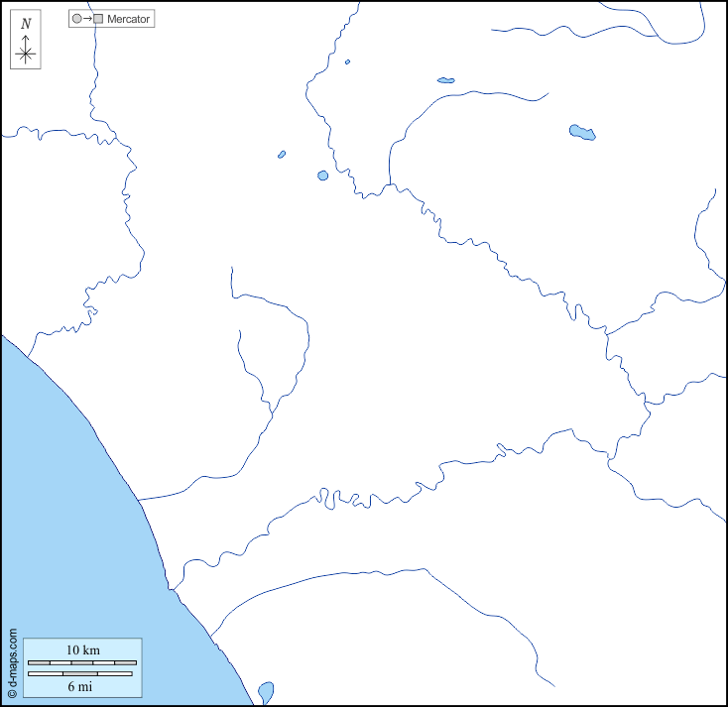Click the gray circle projection icon
The height and width of the screenshot is (707, 728).
click(x=77, y=19)
